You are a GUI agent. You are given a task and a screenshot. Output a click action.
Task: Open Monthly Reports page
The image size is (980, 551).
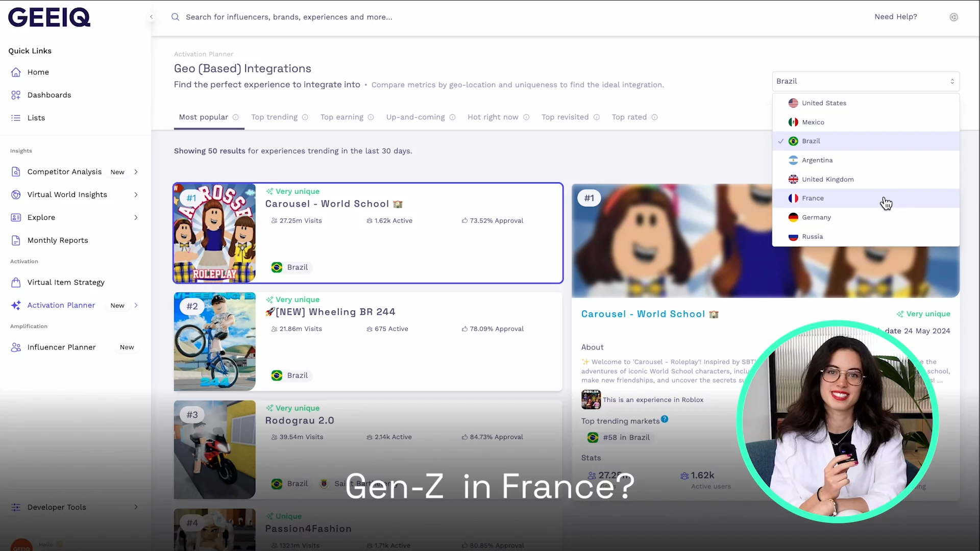tap(58, 240)
